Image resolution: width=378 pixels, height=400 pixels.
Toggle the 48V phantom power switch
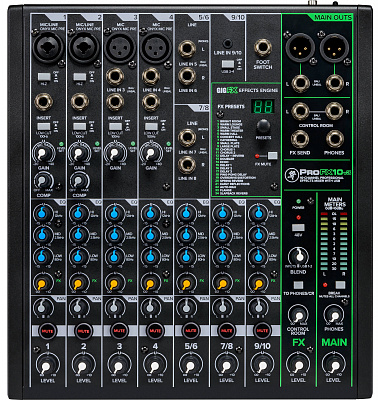tap(298, 228)
